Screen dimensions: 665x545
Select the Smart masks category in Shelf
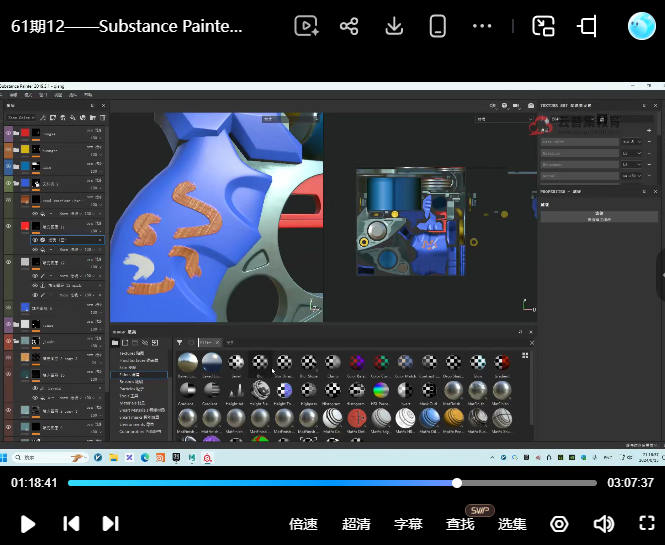point(139,417)
